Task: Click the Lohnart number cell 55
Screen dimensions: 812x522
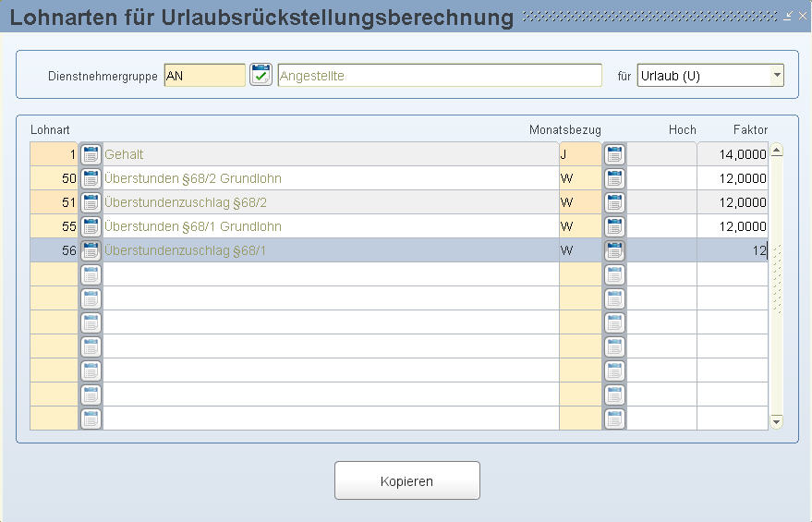Action: click(x=55, y=226)
